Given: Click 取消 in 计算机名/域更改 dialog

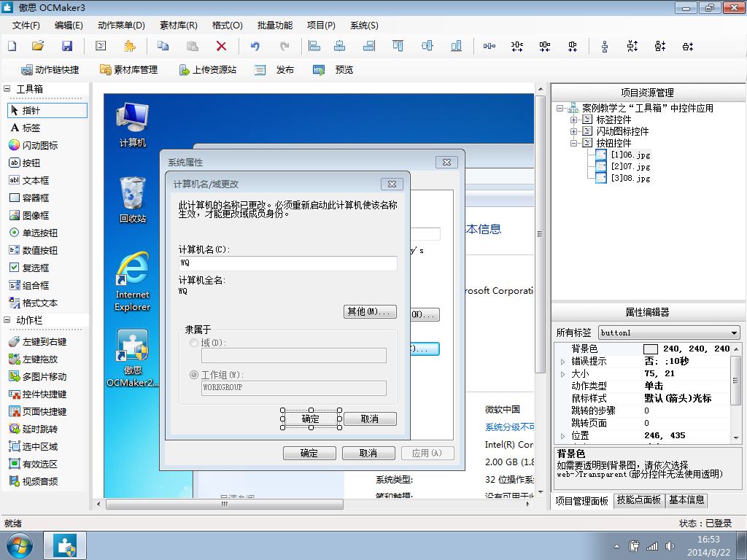Looking at the screenshot, I should pyautogui.click(x=370, y=419).
